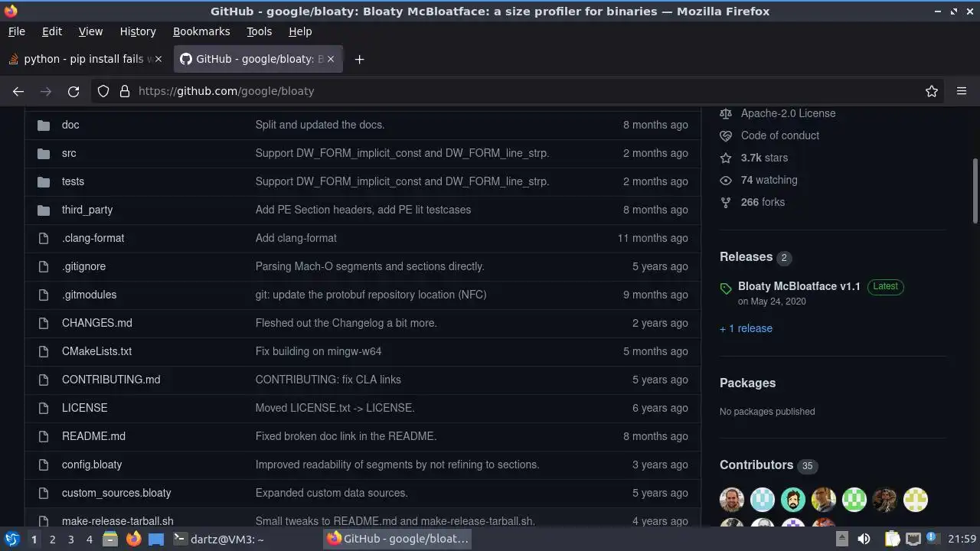Click the eye icon beside 74 watching
This screenshot has height=551, width=980.
pyautogui.click(x=726, y=180)
